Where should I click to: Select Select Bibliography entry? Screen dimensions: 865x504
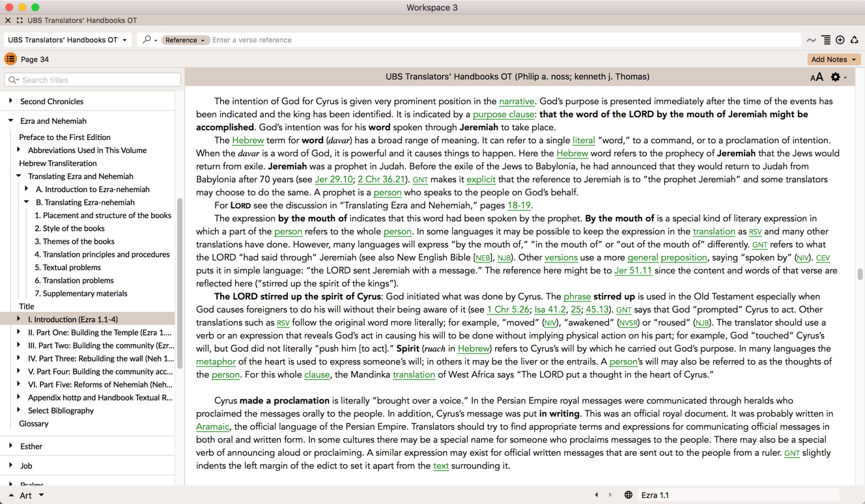click(61, 411)
